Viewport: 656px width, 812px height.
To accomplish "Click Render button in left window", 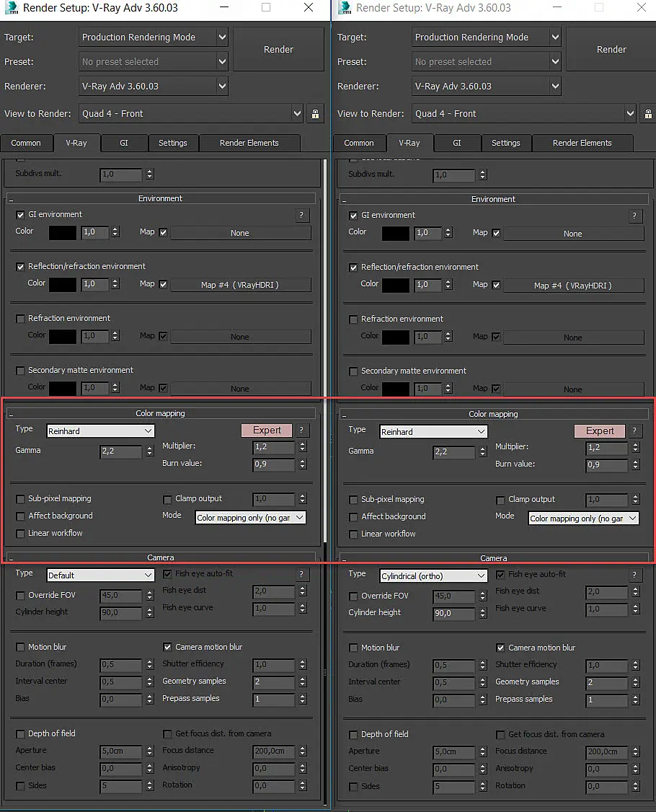I will pyautogui.click(x=278, y=49).
